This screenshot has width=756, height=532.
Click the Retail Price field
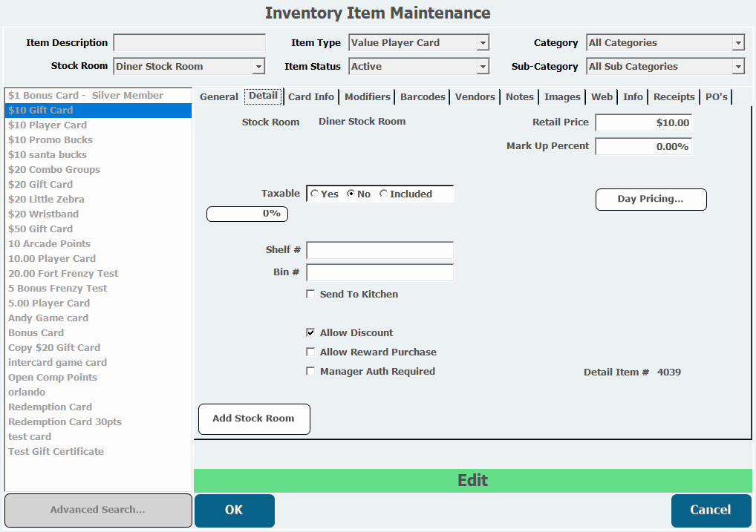(x=643, y=123)
